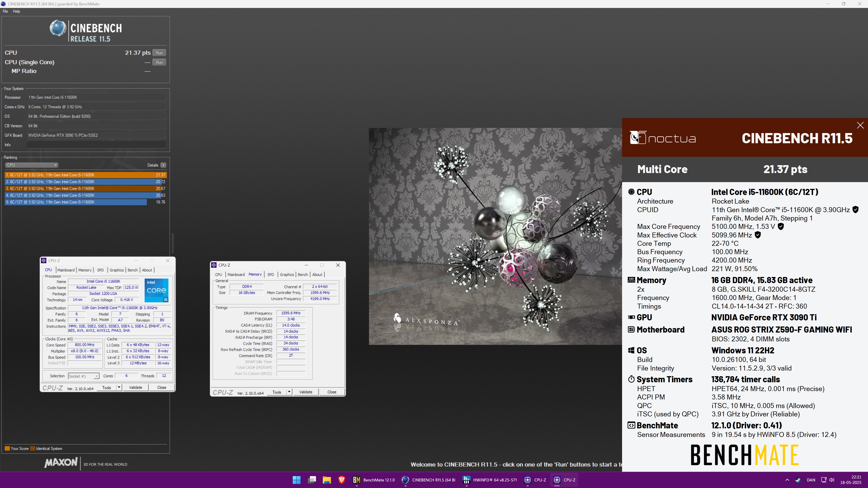Viewport: 868px width, 488px height.
Task: Switch to About tab in left CPU-Z window
Action: click(147, 270)
